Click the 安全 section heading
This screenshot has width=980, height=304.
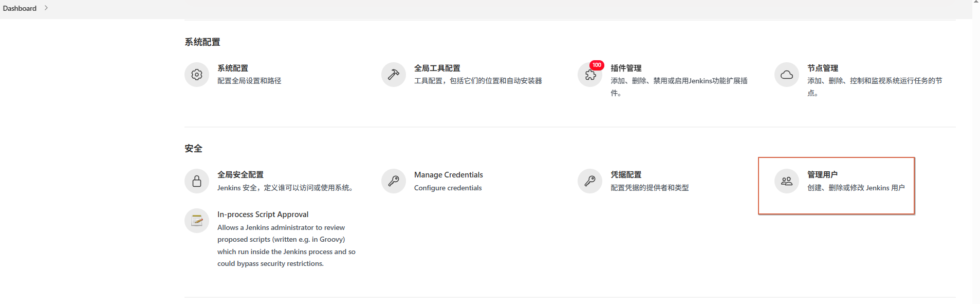pyautogui.click(x=194, y=149)
